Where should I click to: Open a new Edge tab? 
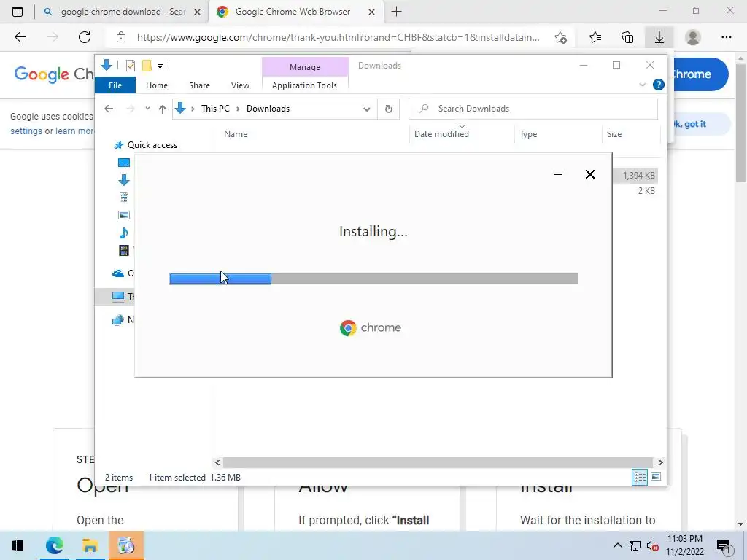coord(396,12)
